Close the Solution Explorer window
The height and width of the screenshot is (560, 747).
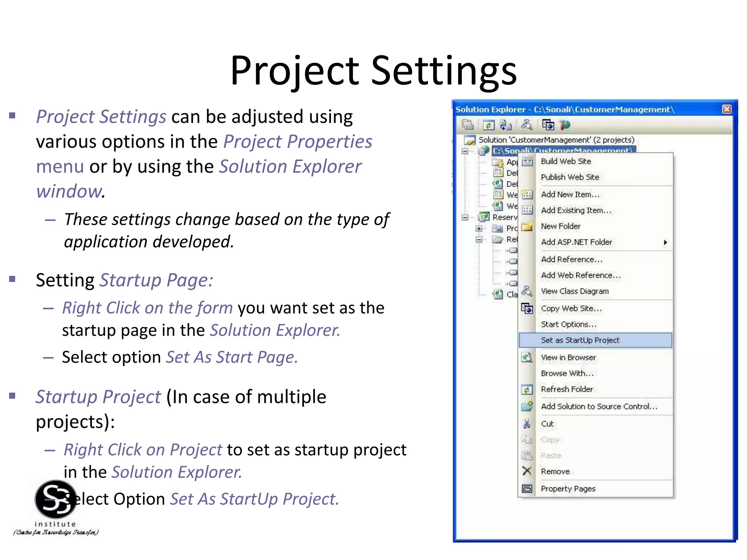pos(727,109)
